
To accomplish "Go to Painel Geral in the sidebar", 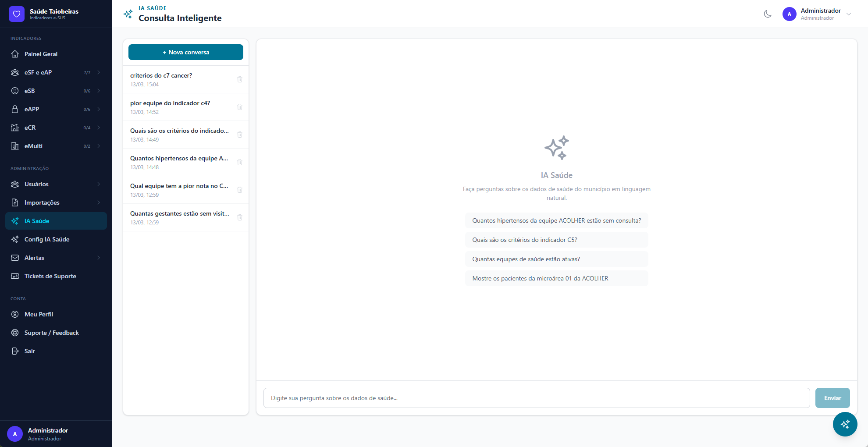I will click(x=41, y=54).
